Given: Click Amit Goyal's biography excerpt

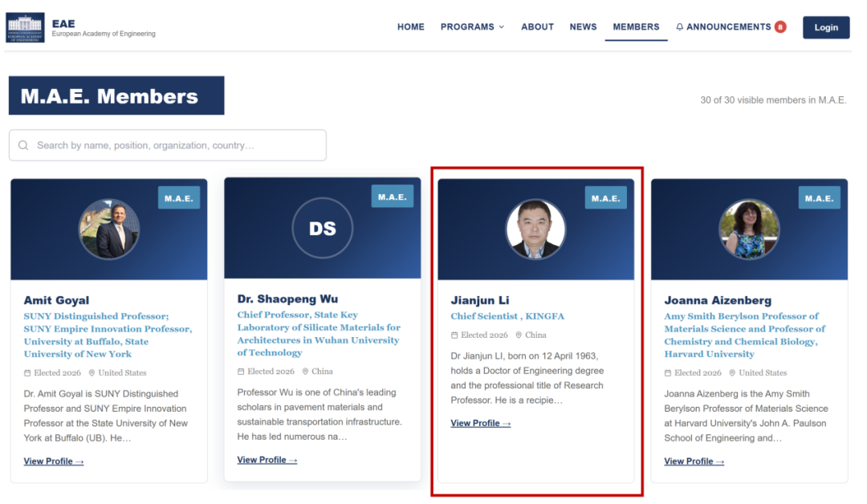Looking at the screenshot, I should [x=106, y=417].
